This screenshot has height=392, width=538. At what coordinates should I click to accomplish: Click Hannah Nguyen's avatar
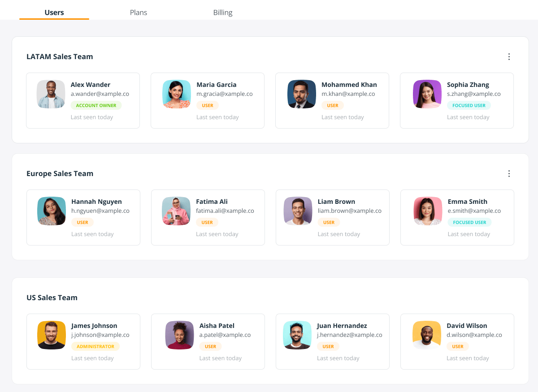pyautogui.click(x=51, y=211)
